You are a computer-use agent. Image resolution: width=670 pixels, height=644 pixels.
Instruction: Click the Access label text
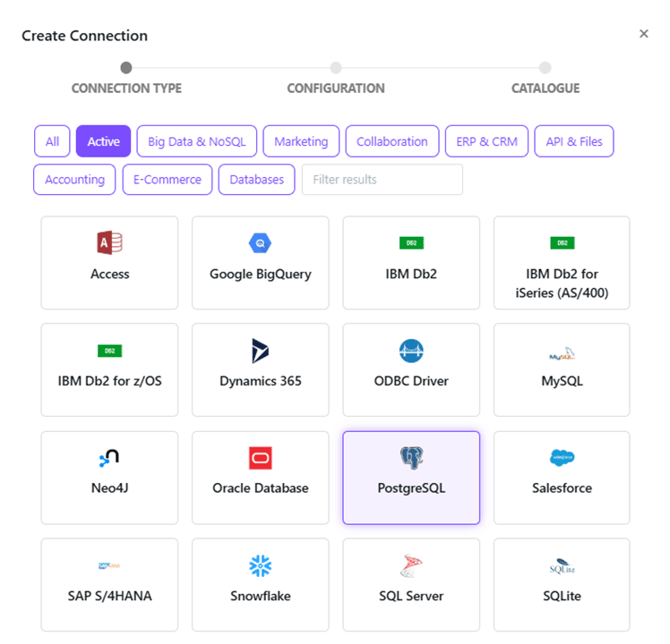click(110, 273)
